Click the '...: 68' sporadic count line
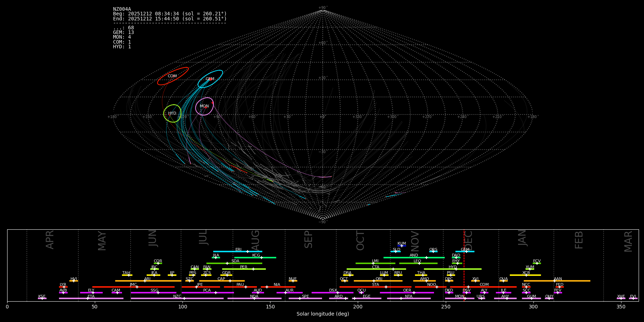Image resolution: width=644 pixels, height=322 pixels. [x=123, y=28]
